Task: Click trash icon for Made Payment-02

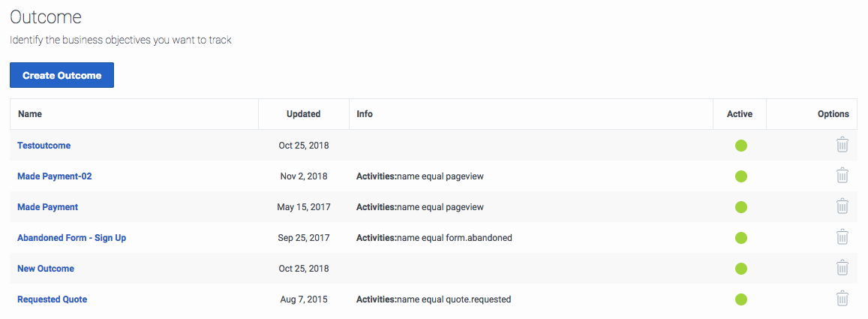Action: (x=842, y=176)
